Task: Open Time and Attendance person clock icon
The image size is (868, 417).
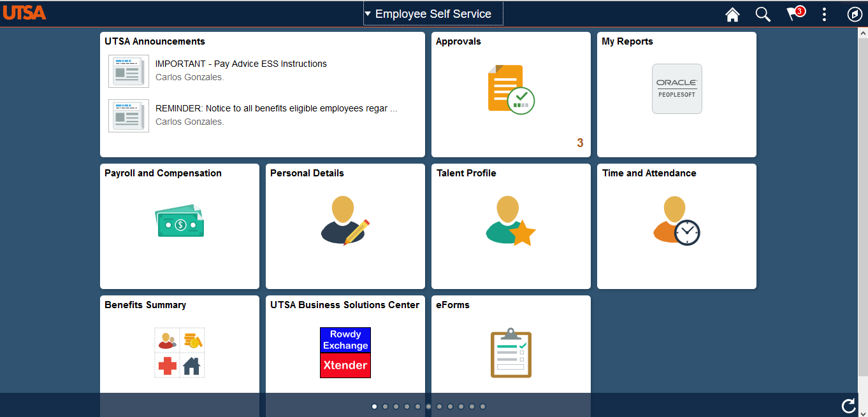Action: coord(676,220)
